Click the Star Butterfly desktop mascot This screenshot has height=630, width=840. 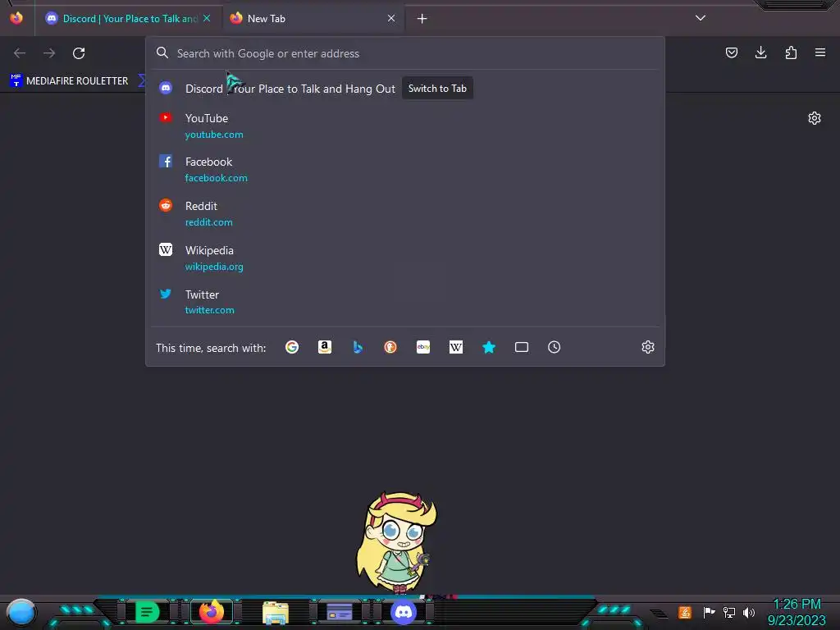396,543
